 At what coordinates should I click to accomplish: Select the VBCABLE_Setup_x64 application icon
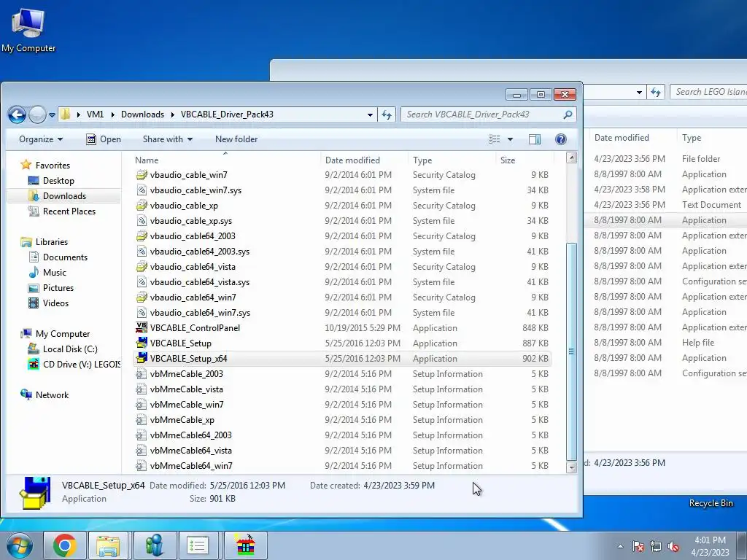point(142,358)
